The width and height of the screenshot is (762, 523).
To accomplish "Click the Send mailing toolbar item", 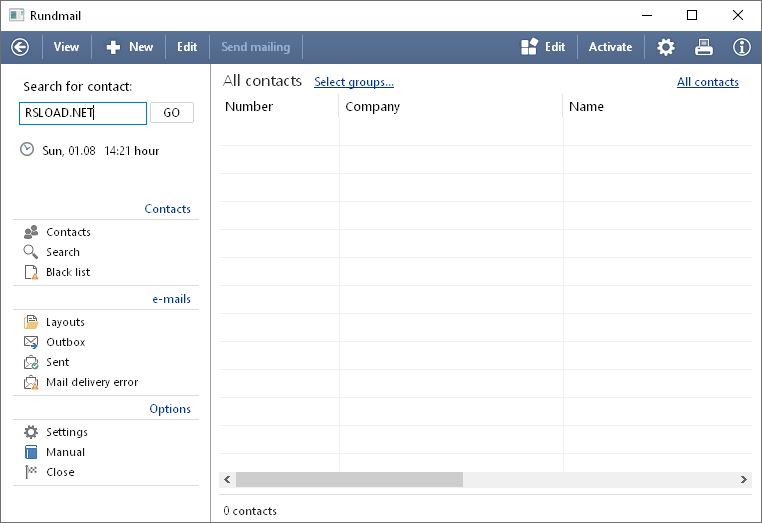I will [x=256, y=47].
